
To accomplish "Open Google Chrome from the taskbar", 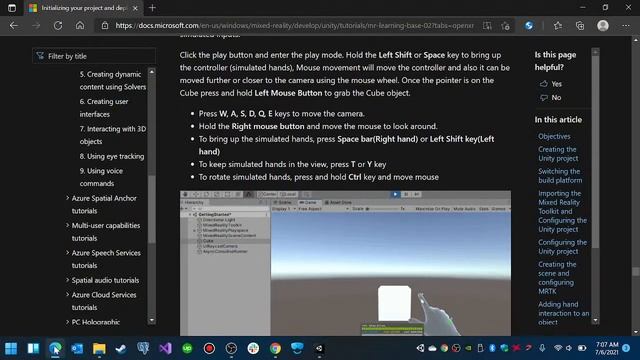I will (x=276, y=349).
